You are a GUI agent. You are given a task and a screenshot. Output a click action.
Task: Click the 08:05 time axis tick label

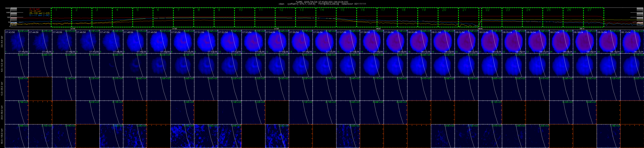pos(480,28)
